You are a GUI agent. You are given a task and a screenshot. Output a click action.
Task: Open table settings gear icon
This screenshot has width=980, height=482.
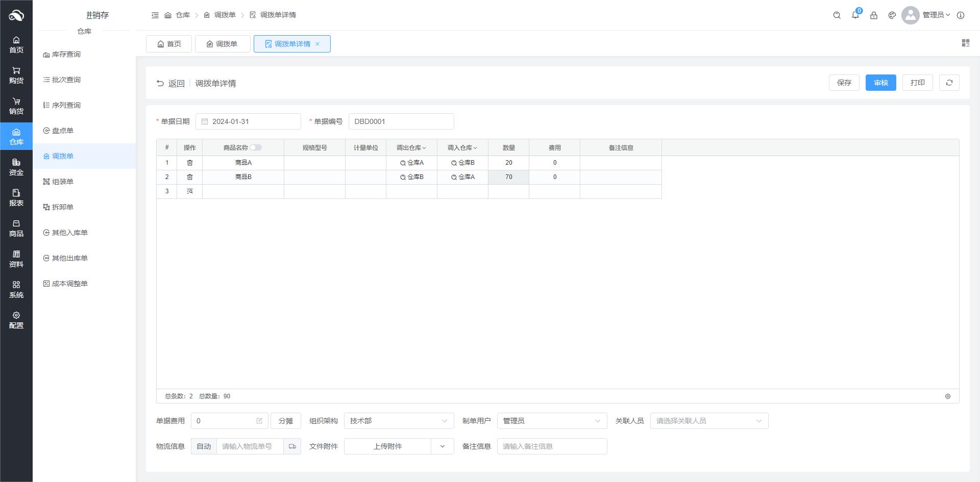pyautogui.click(x=948, y=396)
